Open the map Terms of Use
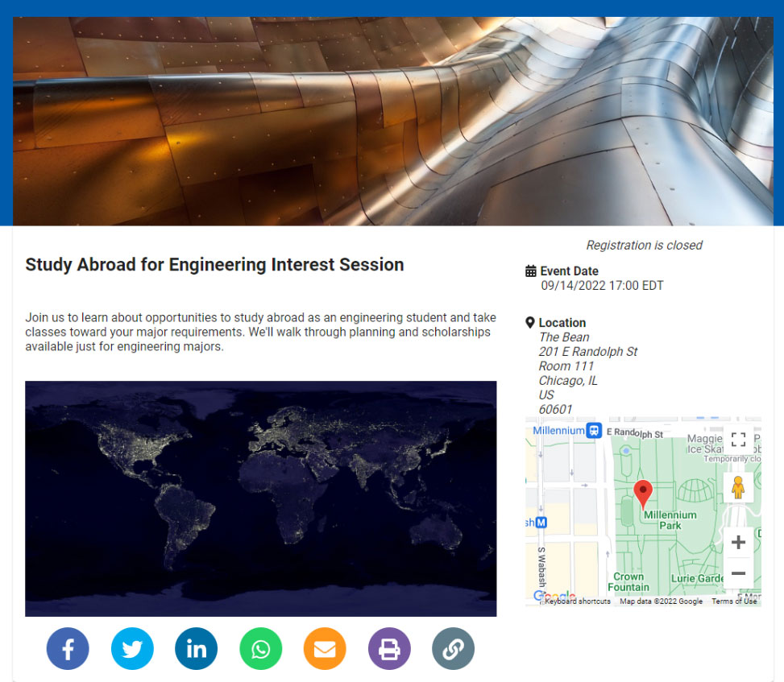784x682 pixels. (x=734, y=601)
